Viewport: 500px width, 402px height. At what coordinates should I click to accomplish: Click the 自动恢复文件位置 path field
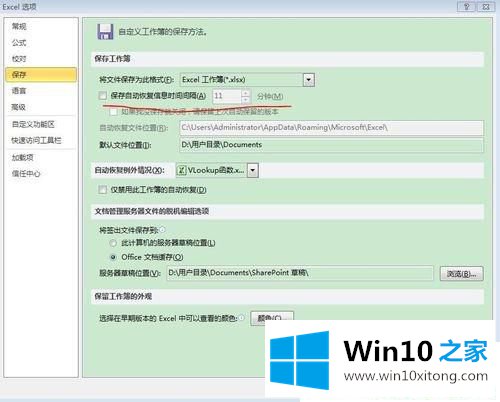point(331,128)
